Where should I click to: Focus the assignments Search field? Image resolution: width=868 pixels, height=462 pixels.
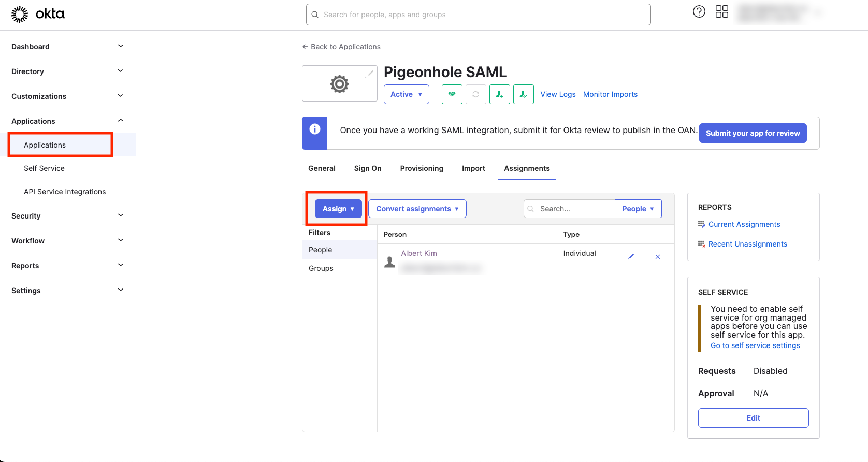[569, 209]
